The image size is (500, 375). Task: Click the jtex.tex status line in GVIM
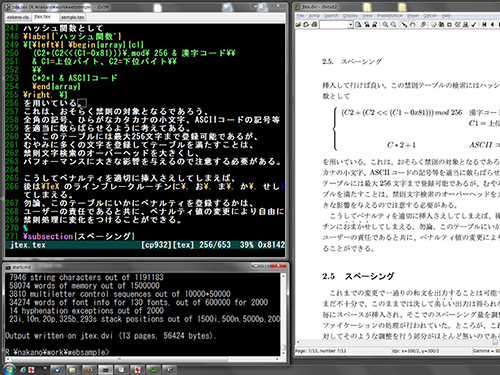pyautogui.click(x=145, y=245)
